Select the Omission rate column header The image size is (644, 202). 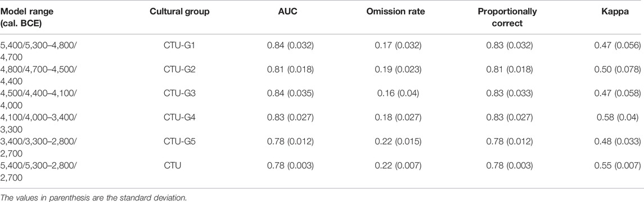click(395, 12)
